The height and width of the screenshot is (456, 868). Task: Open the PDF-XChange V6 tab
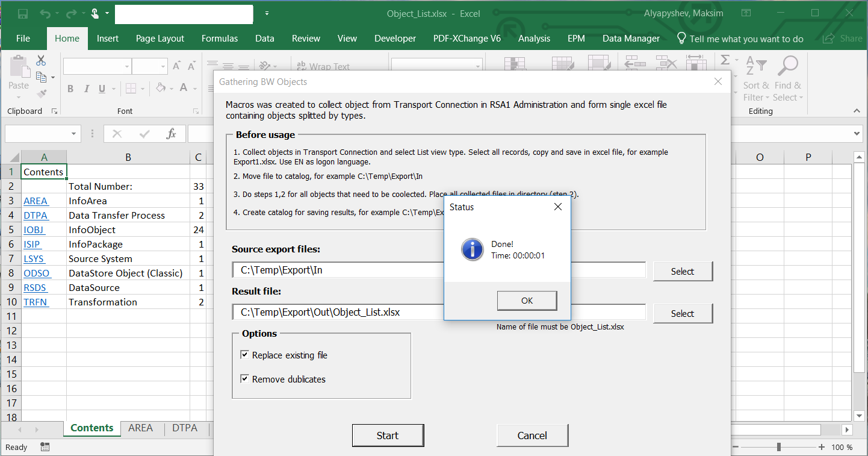(x=467, y=39)
